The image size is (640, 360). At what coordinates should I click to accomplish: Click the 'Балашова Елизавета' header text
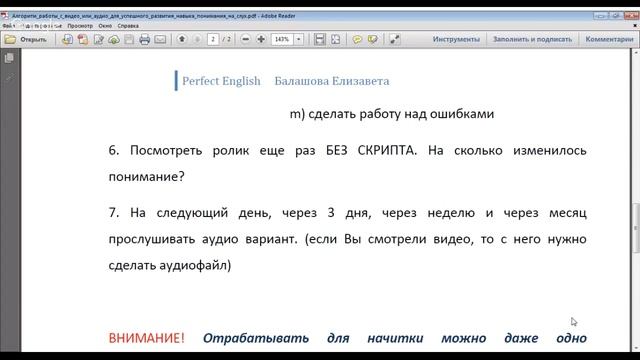pyautogui.click(x=332, y=81)
